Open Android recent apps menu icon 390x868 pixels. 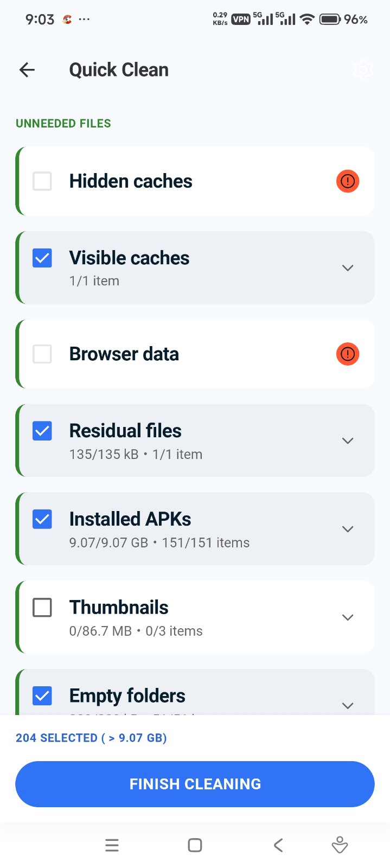pyautogui.click(x=112, y=845)
